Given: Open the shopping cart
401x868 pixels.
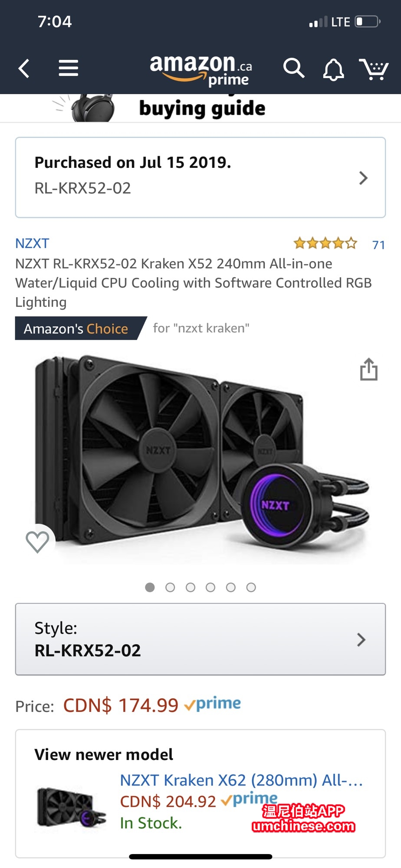Looking at the screenshot, I should point(373,69).
